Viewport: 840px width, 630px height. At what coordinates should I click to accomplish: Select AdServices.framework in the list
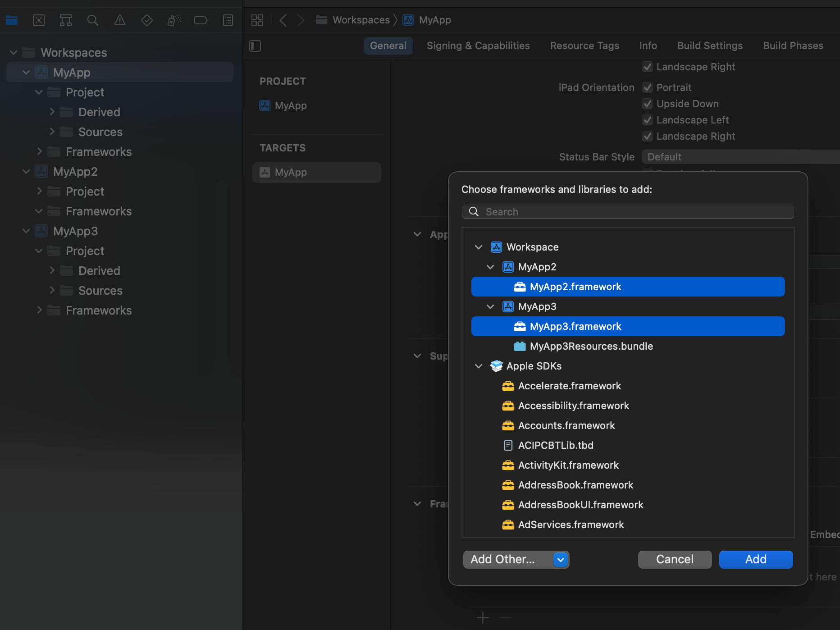[x=628, y=525]
